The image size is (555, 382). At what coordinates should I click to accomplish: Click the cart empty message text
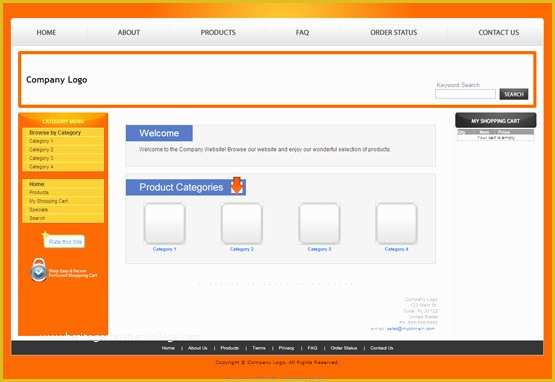pyautogui.click(x=496, y=138)
